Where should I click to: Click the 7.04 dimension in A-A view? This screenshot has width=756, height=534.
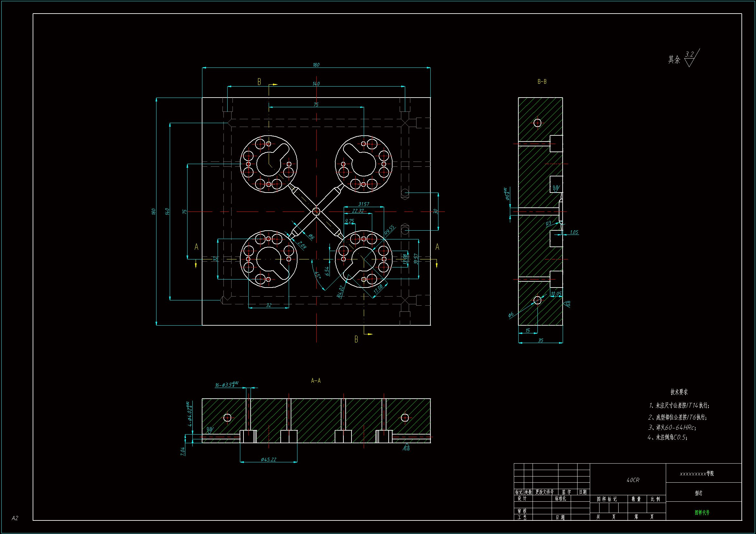(183, 451)
